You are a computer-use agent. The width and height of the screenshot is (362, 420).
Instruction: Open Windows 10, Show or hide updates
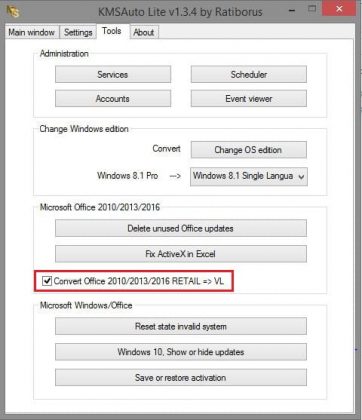(181, 352)
